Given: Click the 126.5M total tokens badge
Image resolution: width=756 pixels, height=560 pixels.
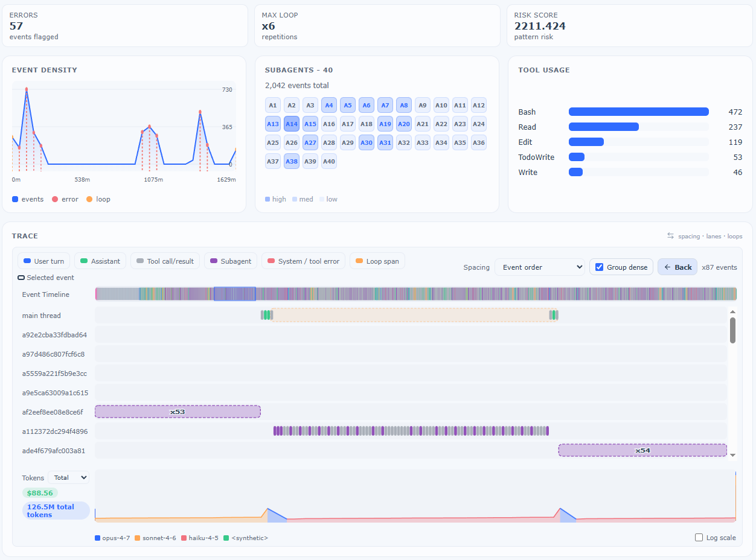Looking at the screenshot, I should point(56,511).
